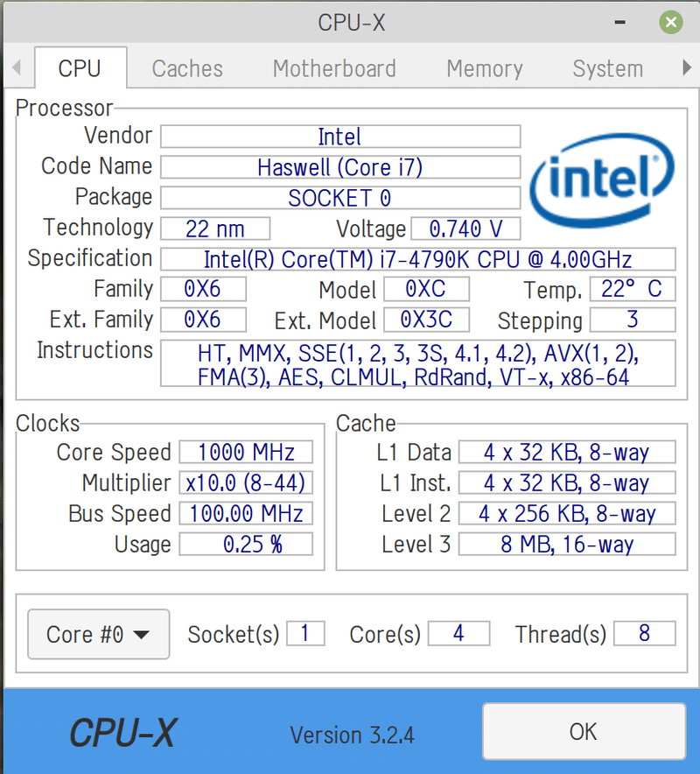Switch to the Caches tab
This screenshot has width=700, height=774.
pos(187,68)
